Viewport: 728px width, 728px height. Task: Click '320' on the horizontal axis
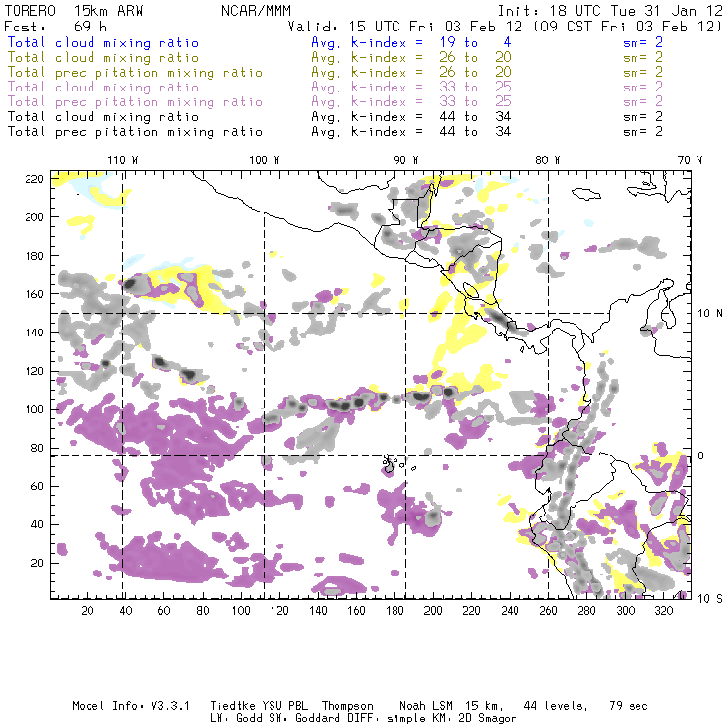[663, 611]
